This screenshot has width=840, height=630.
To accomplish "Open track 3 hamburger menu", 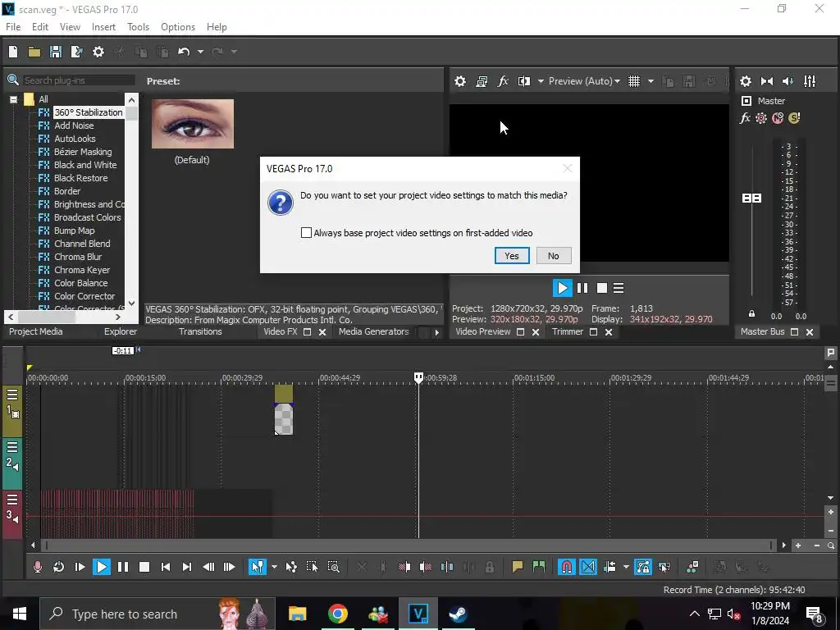I will 12,500.
